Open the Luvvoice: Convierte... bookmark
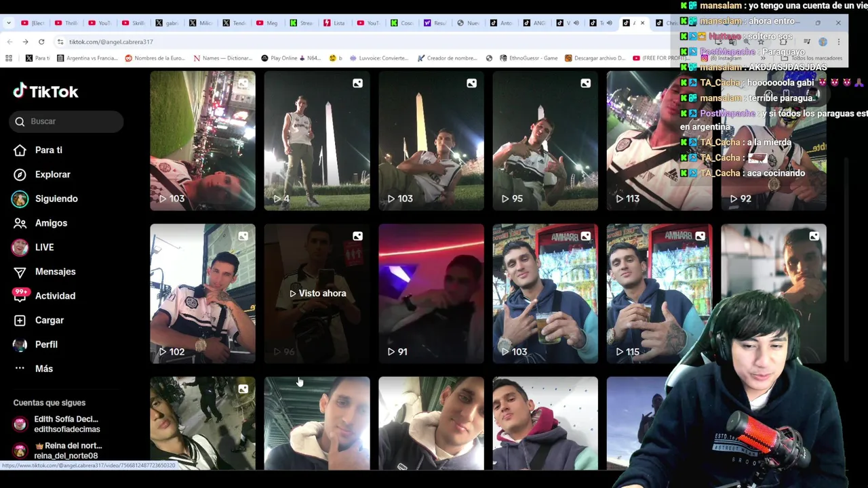The image size is (868, 488). tap(379, 58)
